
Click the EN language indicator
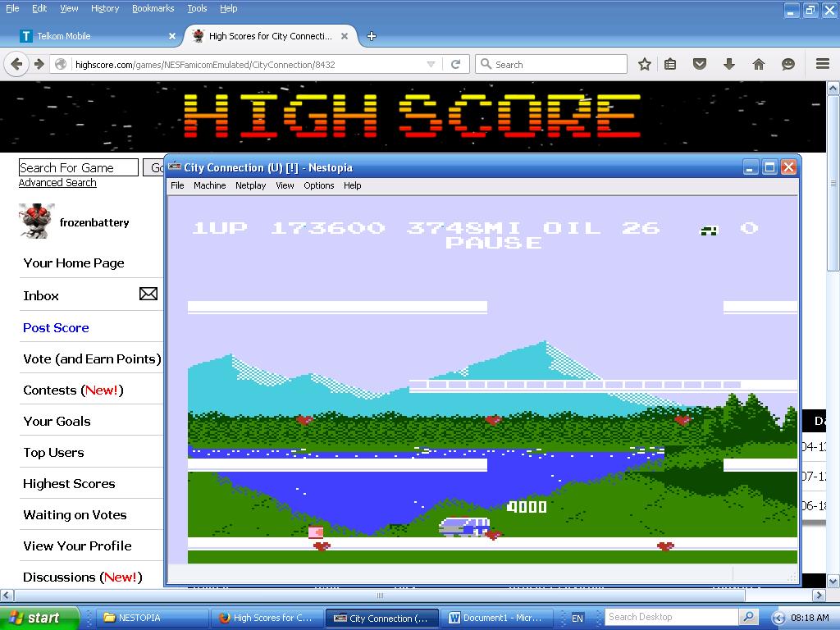click(x=577, y=618)
